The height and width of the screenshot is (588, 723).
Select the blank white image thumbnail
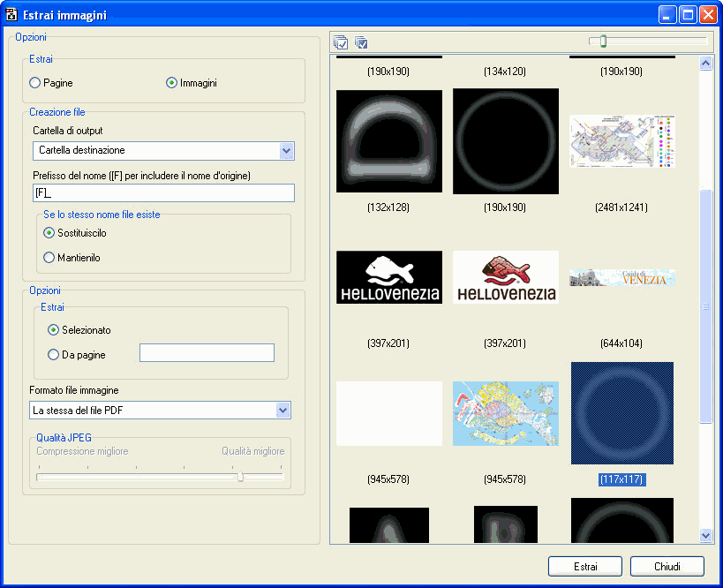389,413
